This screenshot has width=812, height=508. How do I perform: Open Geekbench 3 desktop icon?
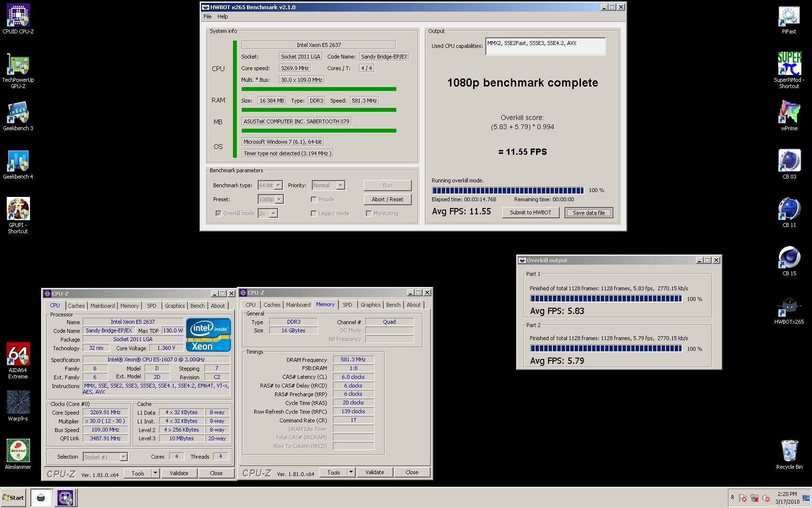click(x=18, y=116)
